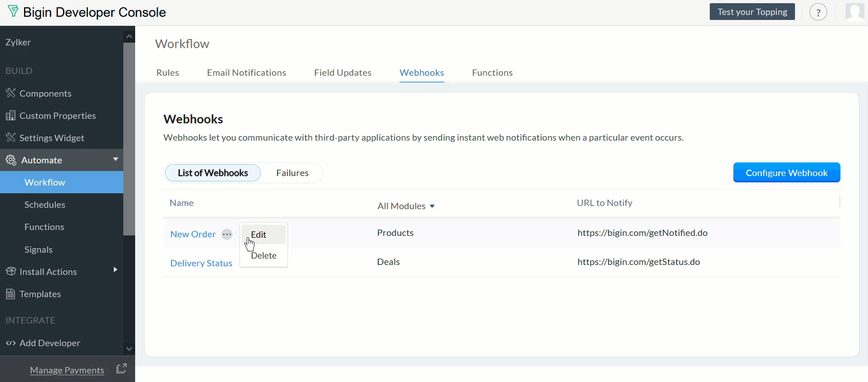Click the Name column header
This screenshot has height=382, width=868.
click(181, 203)
